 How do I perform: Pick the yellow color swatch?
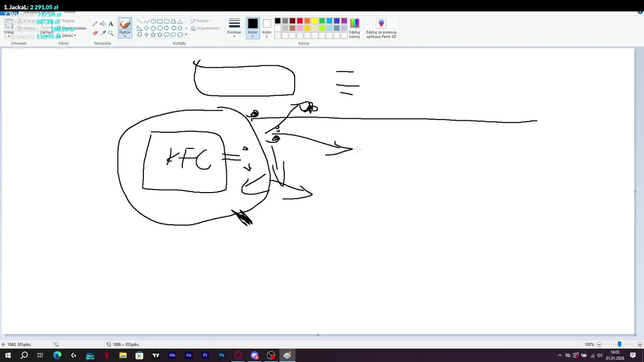coord(314,21)
